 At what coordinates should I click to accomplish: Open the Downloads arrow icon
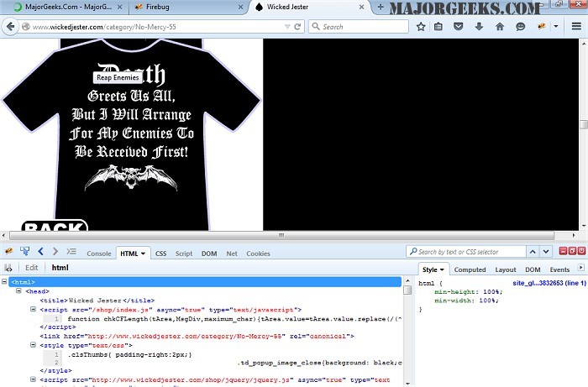[479, 27]
